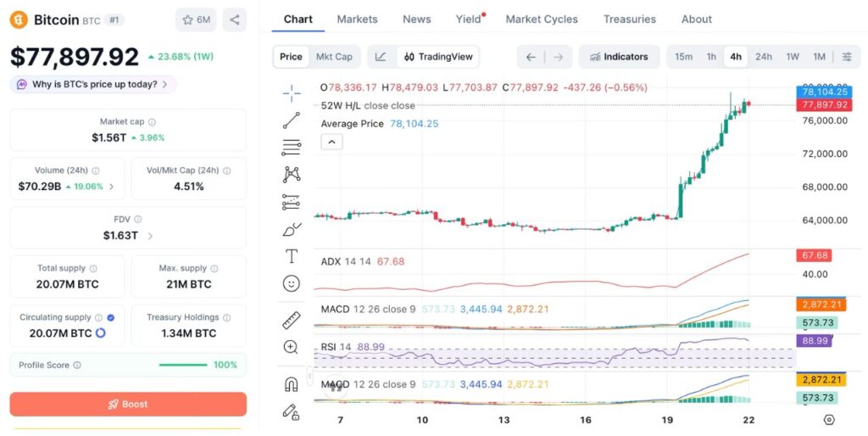Click the Max. supply info icon
The height and width of the screenshot is (436, 868).
[214, 268]
